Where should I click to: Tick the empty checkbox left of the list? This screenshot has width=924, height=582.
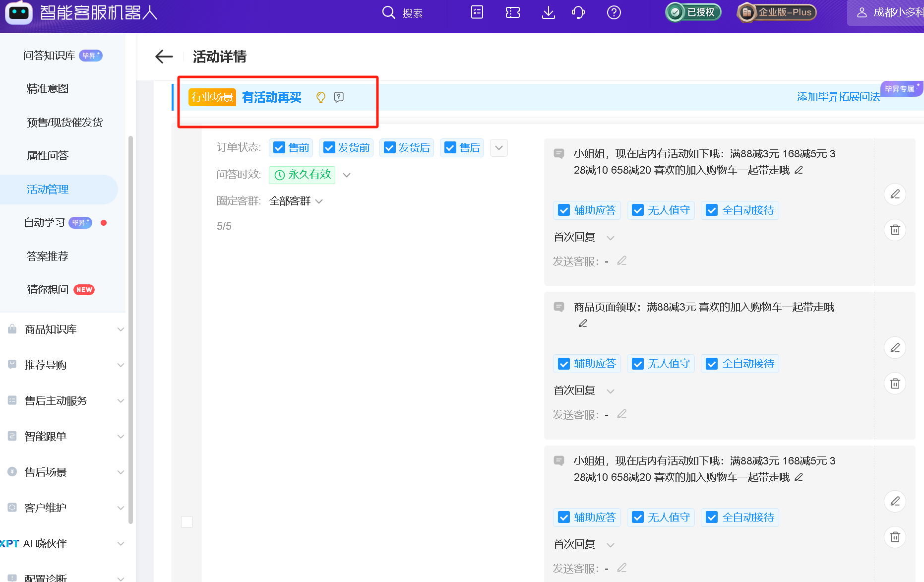click(187, 522)
